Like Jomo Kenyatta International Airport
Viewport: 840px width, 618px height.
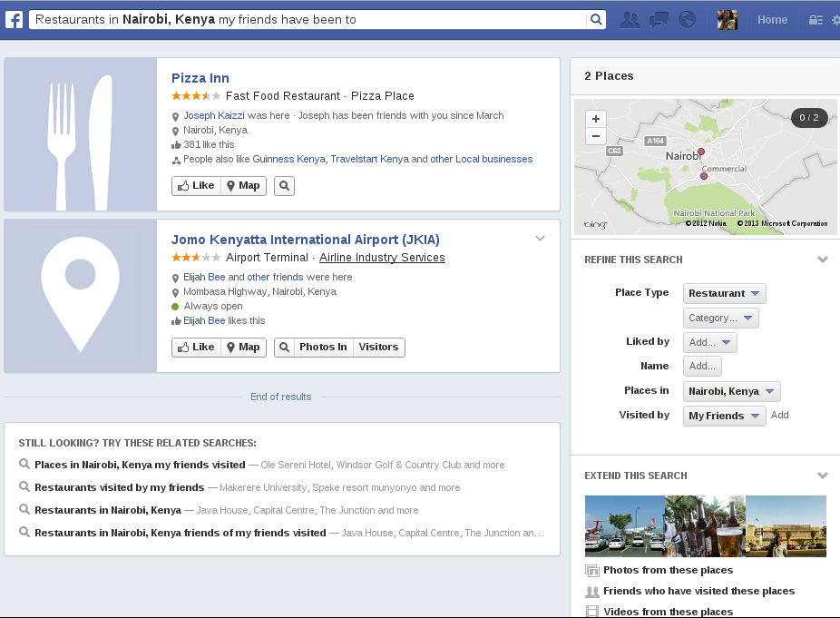pos(196,348)
